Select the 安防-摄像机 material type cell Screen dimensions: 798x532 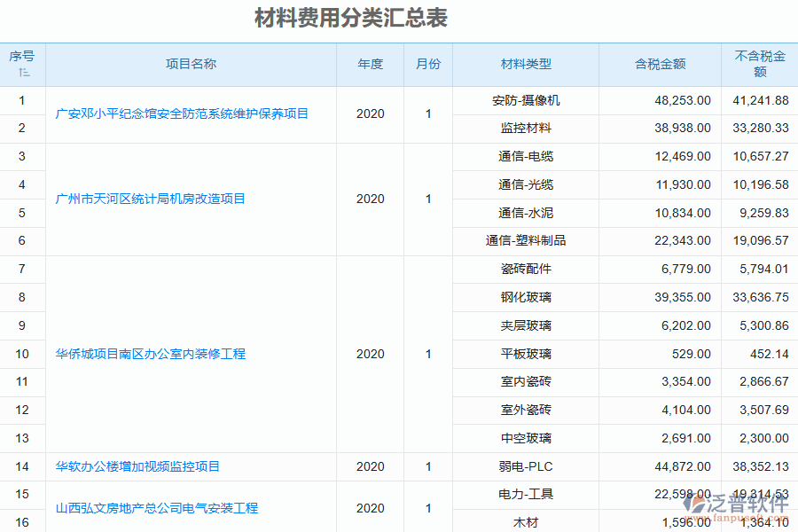(525, 100)
